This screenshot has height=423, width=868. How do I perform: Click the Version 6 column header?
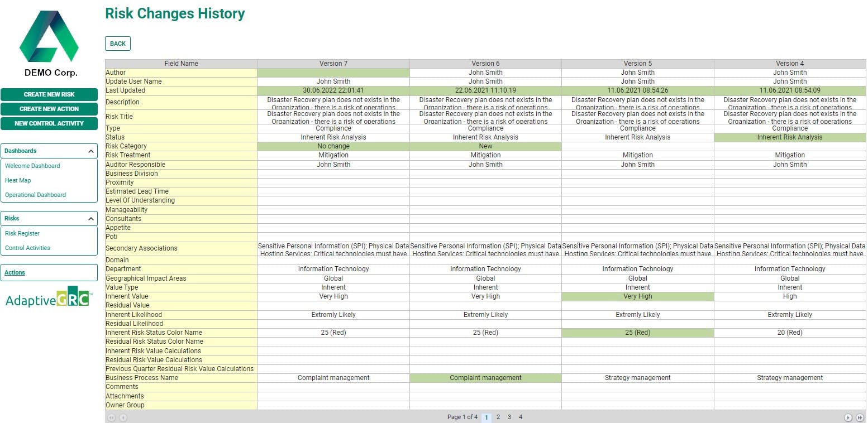(485, 64)
